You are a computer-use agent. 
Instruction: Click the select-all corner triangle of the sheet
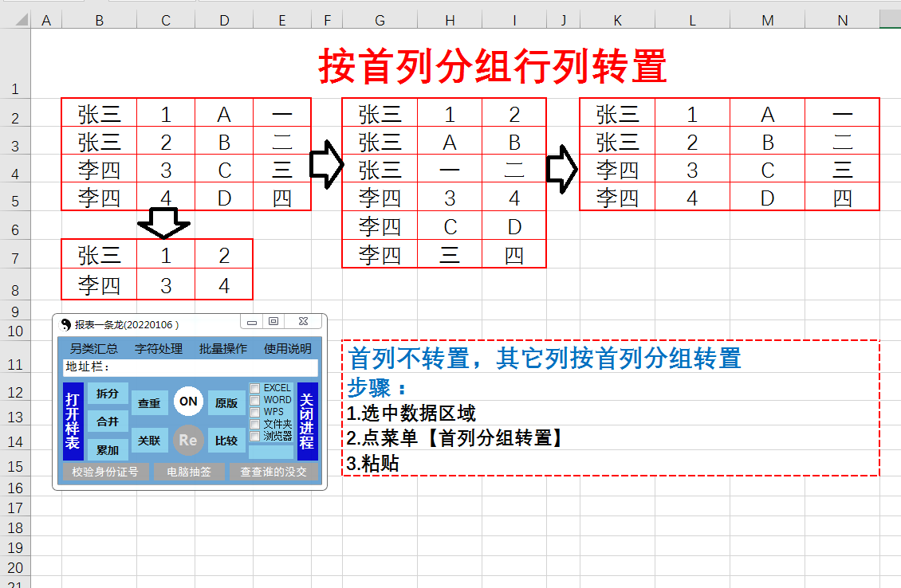[x=22, y=20]
